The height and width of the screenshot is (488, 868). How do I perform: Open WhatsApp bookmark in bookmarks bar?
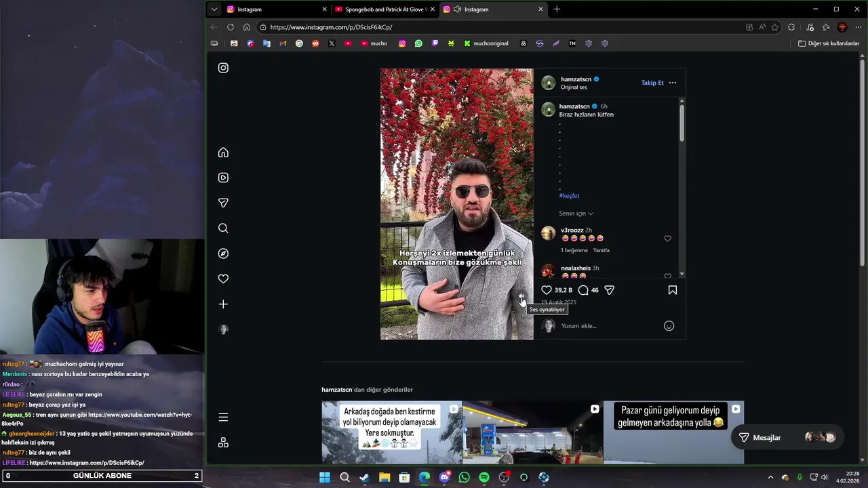pyautogui.click(x=418, y=43)
